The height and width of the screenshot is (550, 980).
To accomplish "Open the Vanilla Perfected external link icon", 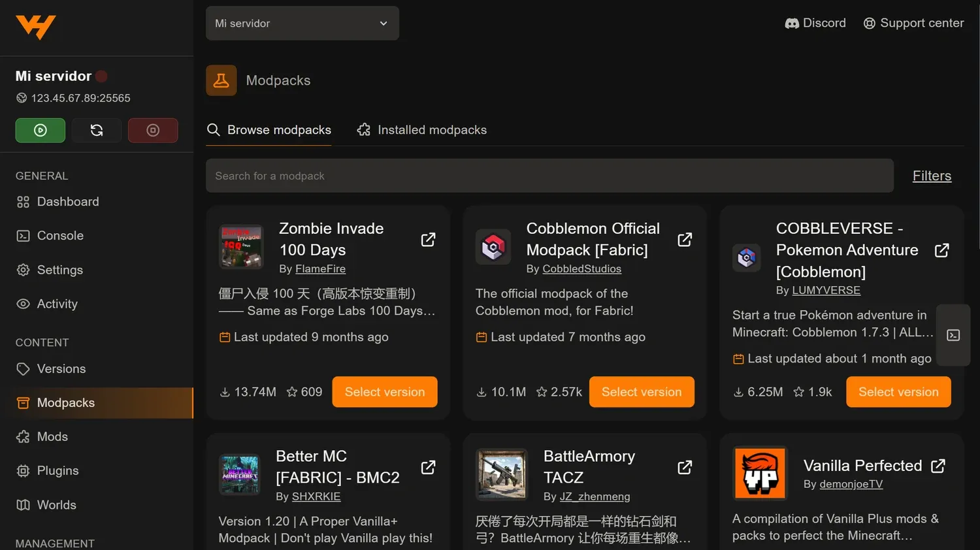I will (938, 466).
